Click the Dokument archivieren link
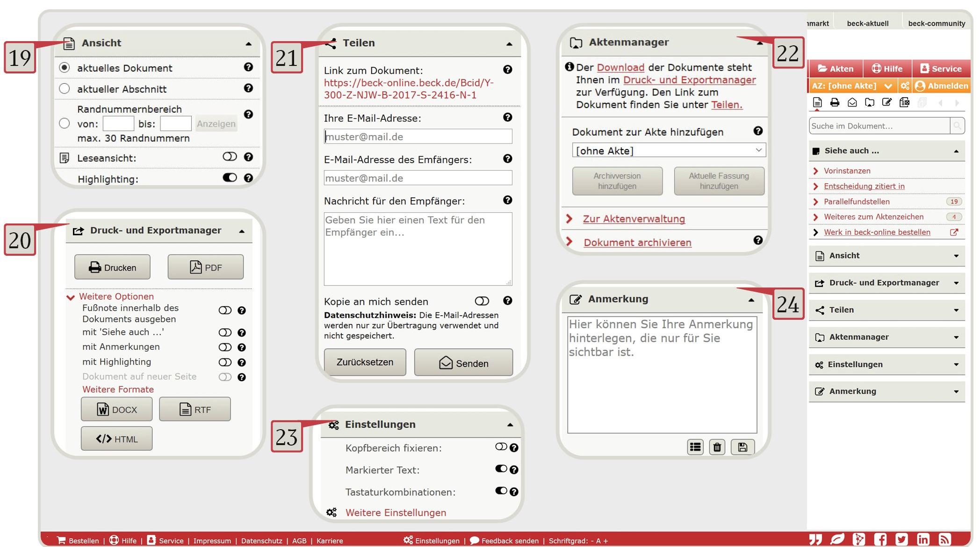This screenshot has height=547, width=980. tap(637, 242)
